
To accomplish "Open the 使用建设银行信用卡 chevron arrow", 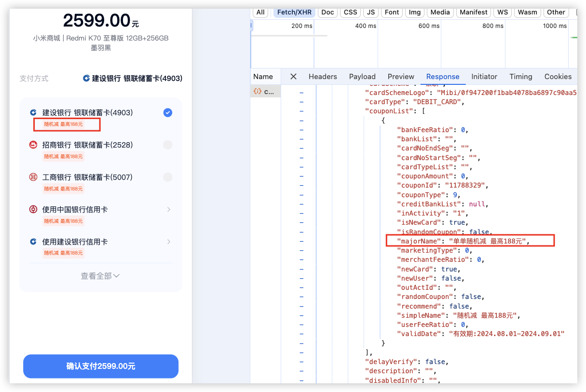I will click(169, 242).
